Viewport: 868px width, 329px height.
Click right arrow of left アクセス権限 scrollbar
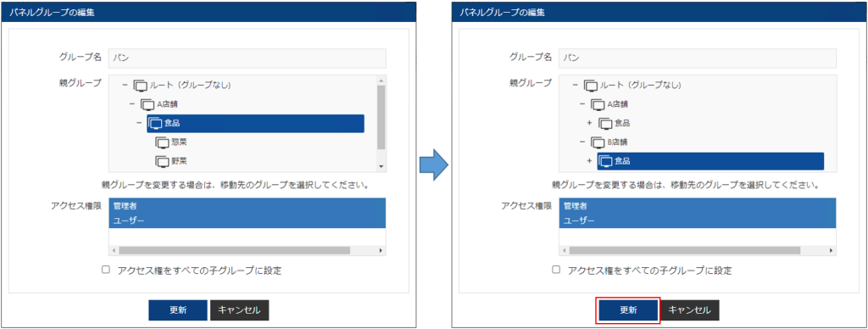381,250
